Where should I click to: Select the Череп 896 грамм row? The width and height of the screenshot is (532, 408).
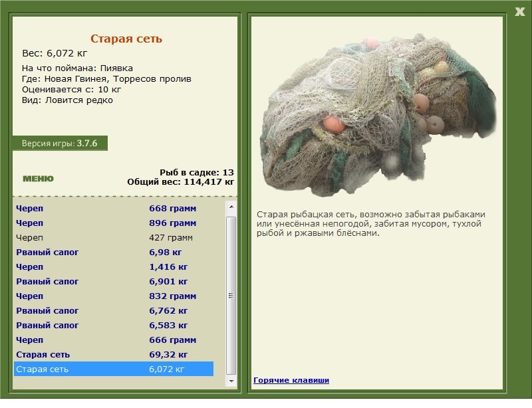pos(114,223)
